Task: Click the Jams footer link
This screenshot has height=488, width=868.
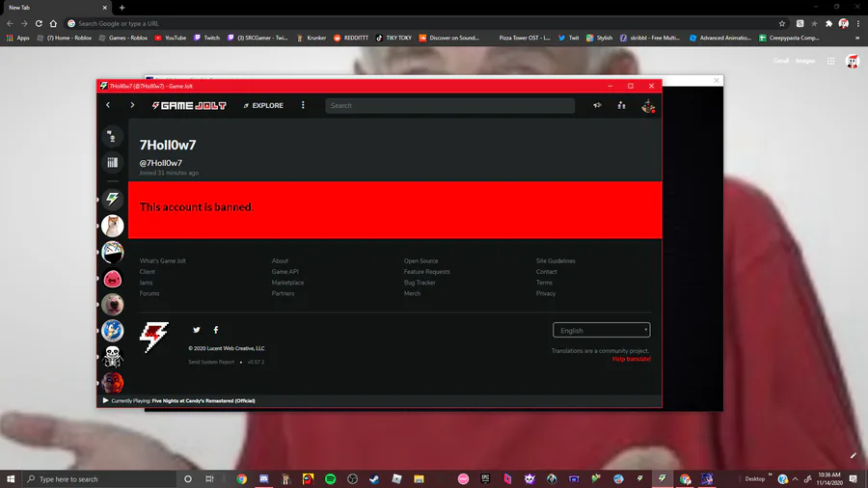Action: coord(147,283)
